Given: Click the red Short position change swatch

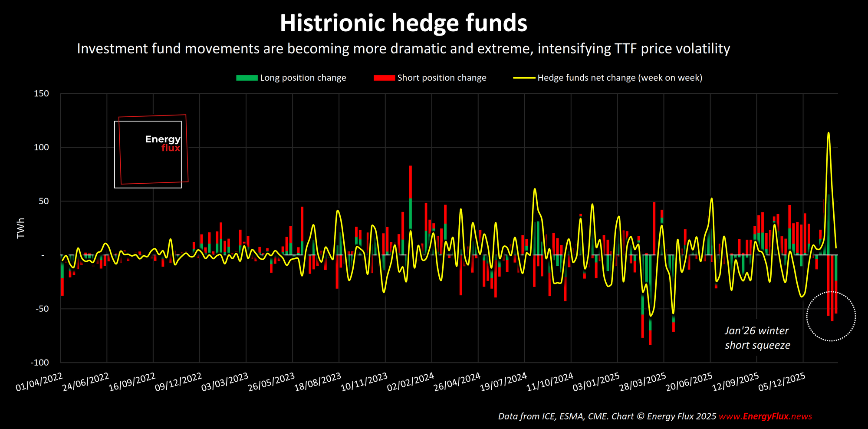Looking at the screenshot, I should 384,78.
